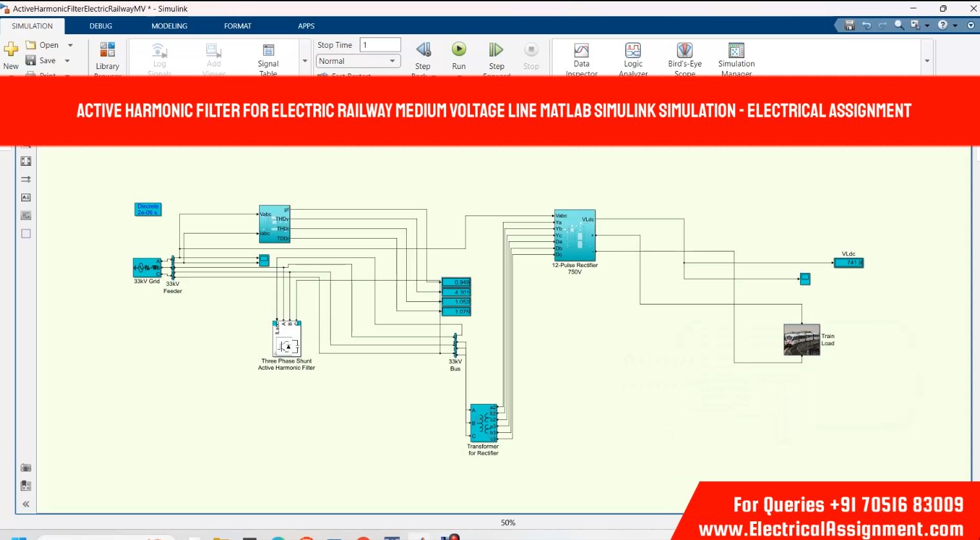This screenshot has width=980, height=540.
Task: Open the Data Inspector
Action: point(582,59)
